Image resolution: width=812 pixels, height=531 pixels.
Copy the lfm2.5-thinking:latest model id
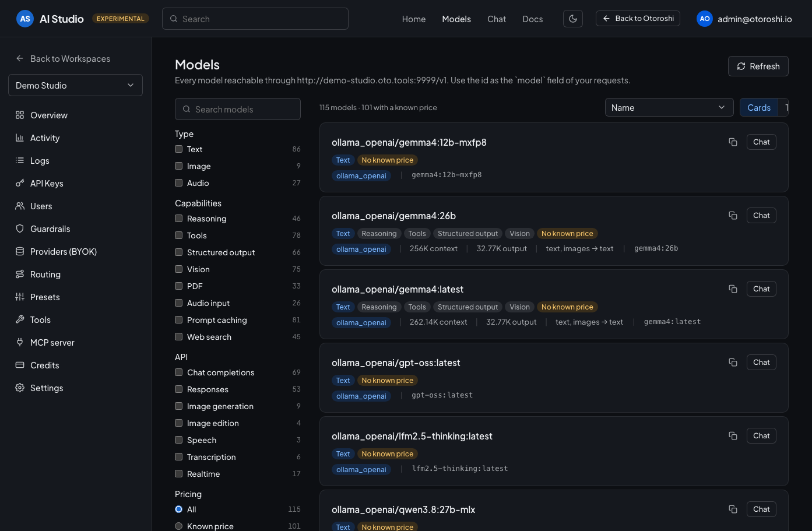pyautogui.click(x=733, y=435)
